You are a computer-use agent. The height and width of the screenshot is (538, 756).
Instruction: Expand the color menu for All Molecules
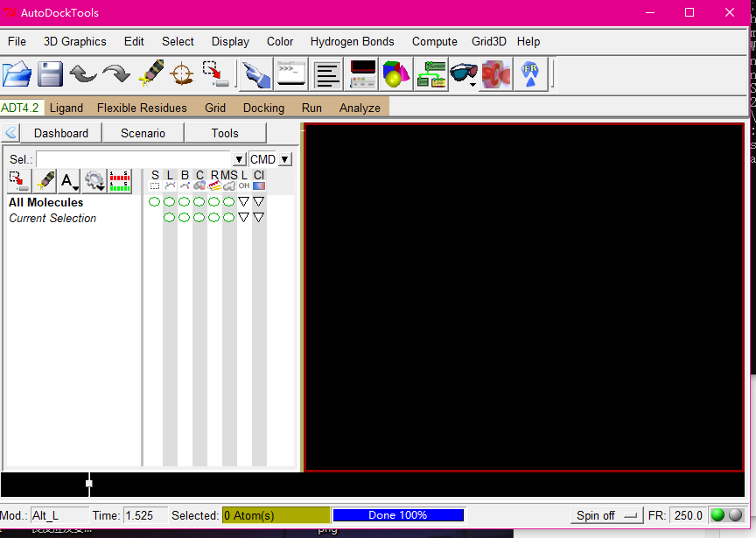[x=259, y=202]
